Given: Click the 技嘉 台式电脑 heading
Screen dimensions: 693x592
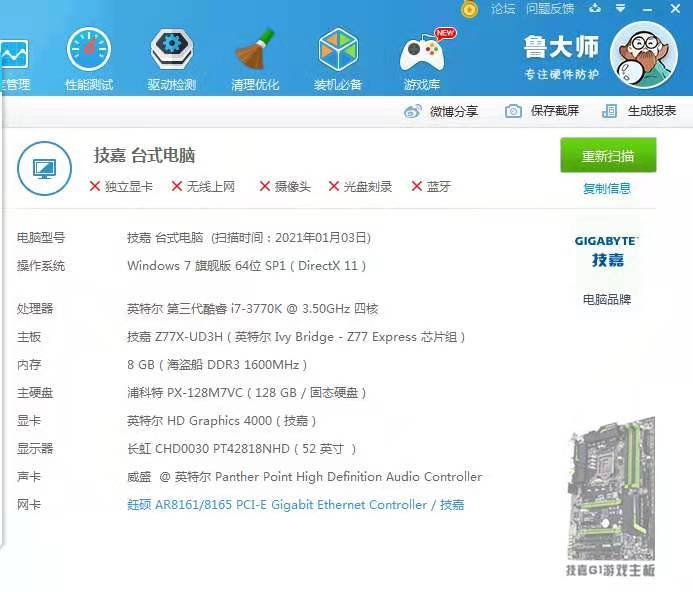Looking at the screenshot, I should 144,155.
